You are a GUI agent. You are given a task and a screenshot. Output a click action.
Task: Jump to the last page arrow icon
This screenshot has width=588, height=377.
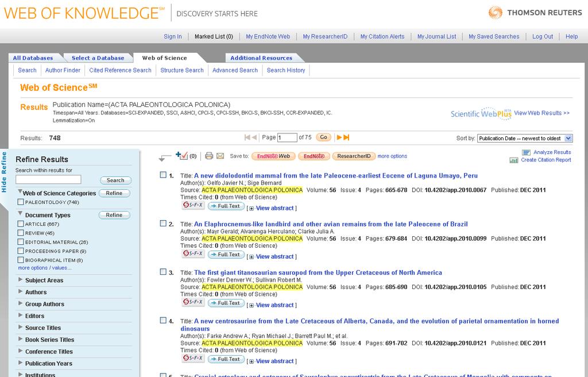point(346,137)
